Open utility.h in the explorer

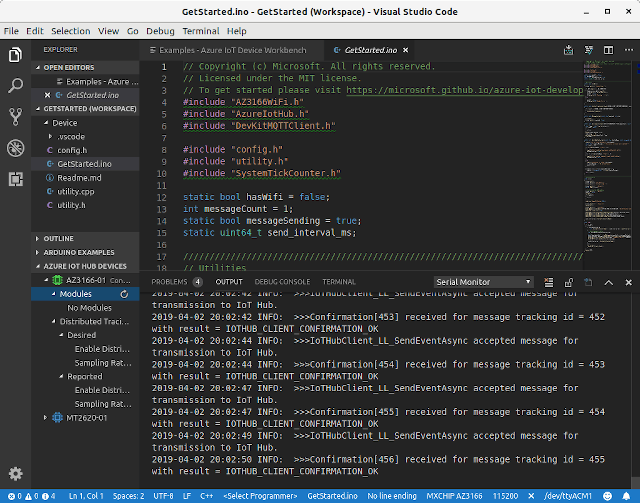tap(85, 205)
